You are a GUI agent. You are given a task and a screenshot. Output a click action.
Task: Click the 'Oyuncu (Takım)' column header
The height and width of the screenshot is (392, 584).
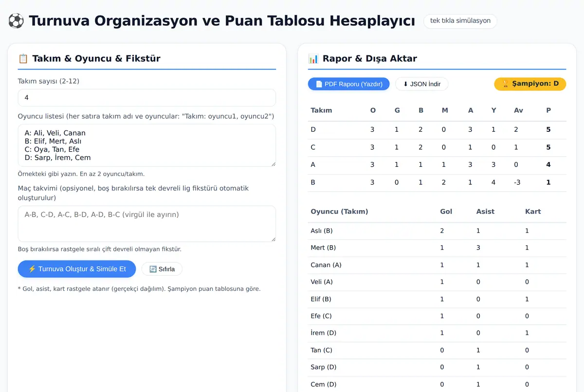(339, 212)
